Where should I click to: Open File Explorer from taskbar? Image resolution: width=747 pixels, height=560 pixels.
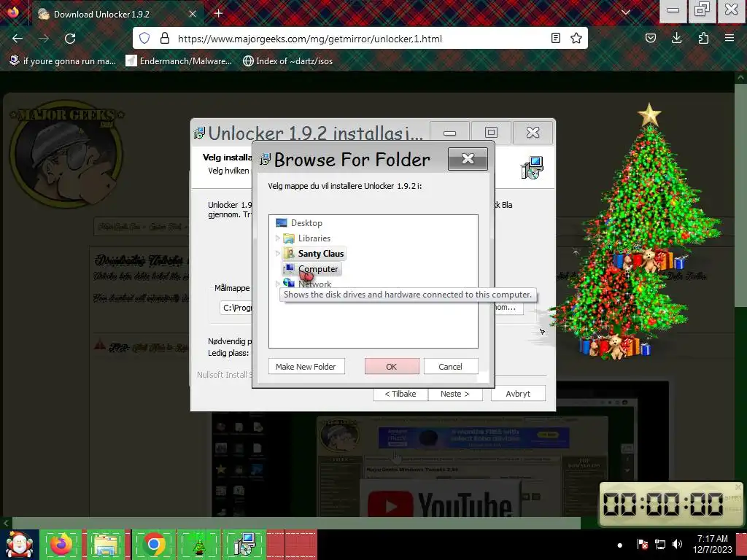pyautogui.click(x=106, y=544)
